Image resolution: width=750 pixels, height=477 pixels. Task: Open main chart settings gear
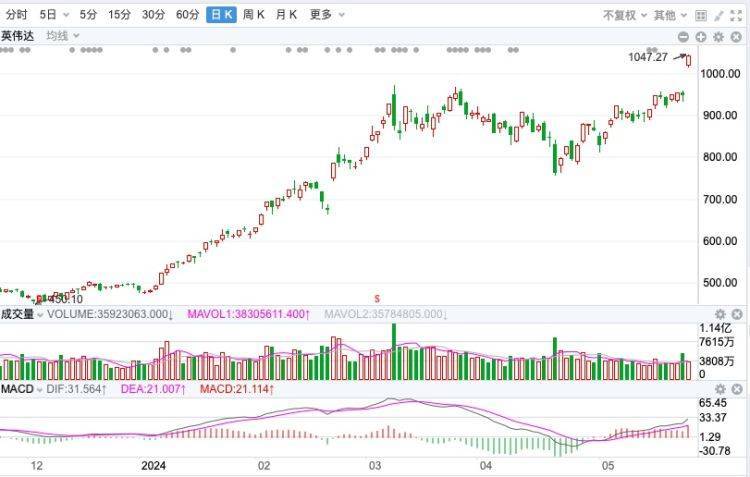[x=719, y=37]
